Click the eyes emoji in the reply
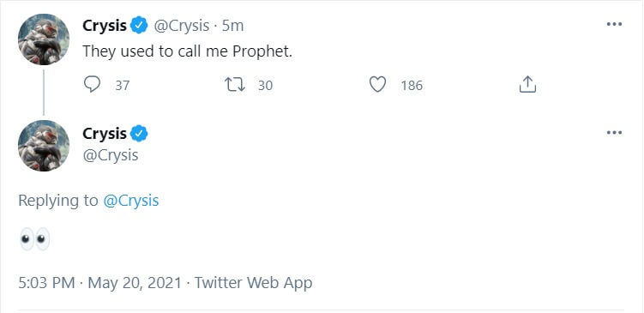The height and width of the screenshot is (313, 644). click(34, 239)
